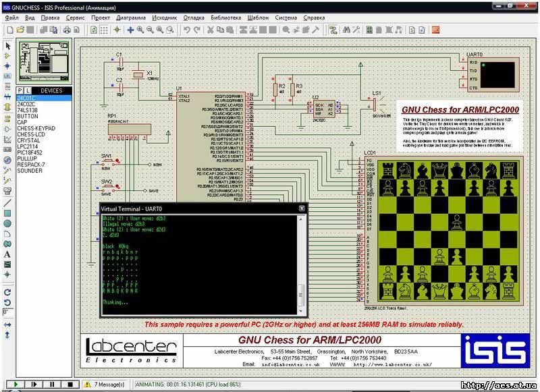The width and height of the screenshot is (540, 392).
Task: Click the Redo arrow icon
Action: 197,30
